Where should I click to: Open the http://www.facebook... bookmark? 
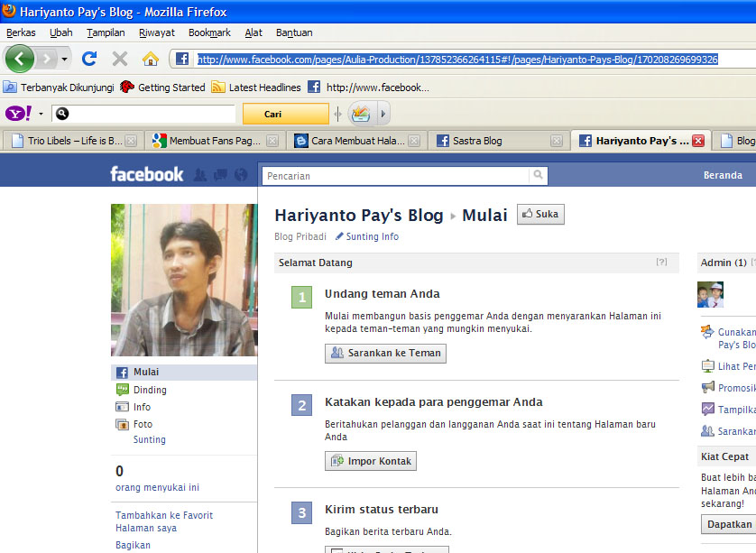[x=368, y=88]
